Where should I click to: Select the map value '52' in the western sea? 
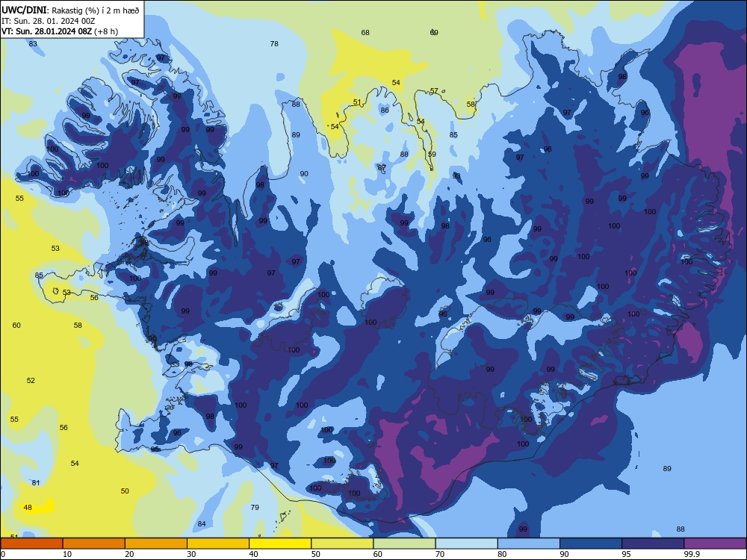tap(31, 381)
